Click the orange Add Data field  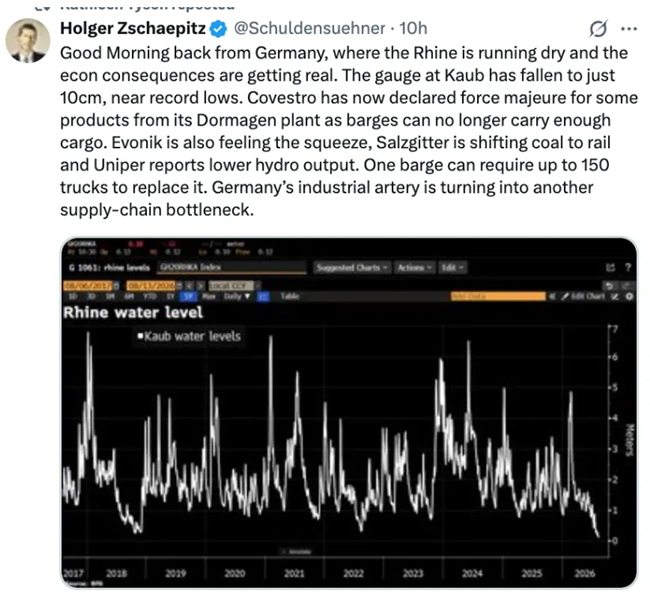(498, 296)
